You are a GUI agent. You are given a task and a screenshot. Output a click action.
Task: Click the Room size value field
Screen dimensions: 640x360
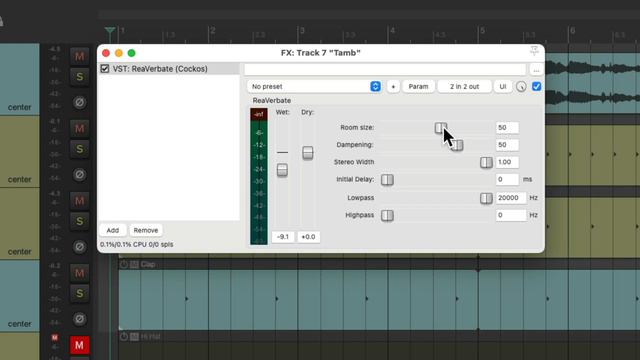pyautogui.click(x=507, y=128)
